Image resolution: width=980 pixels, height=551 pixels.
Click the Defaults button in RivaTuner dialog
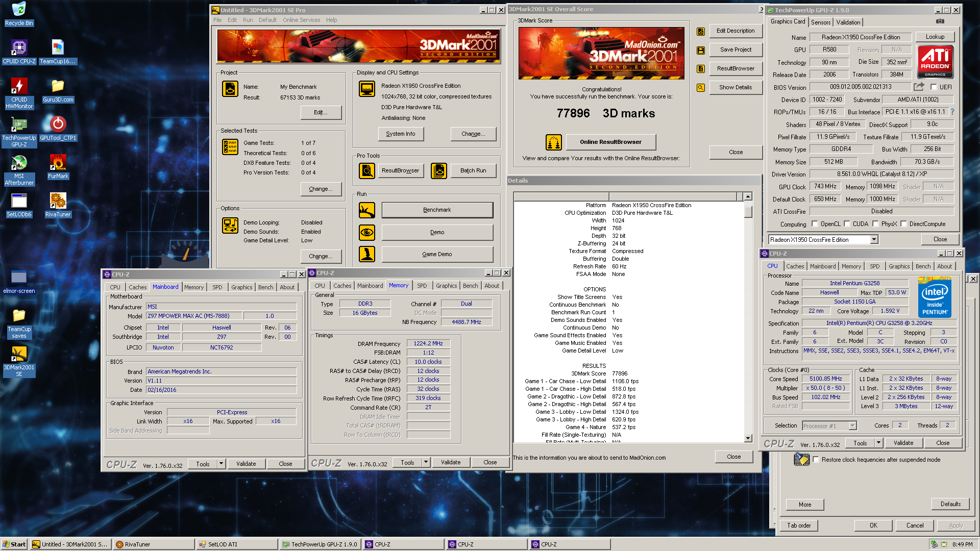(x=950, y=504)
